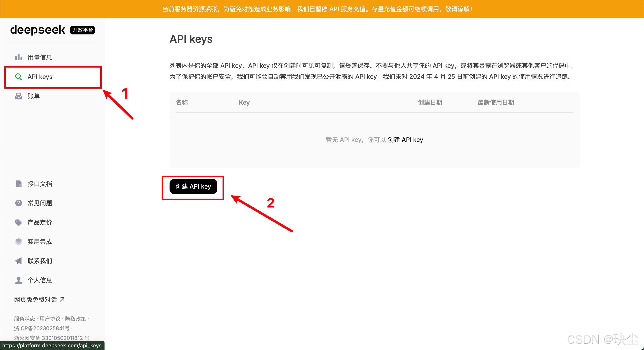Open 用户协议 footer link
This screenshot has height=350, width=644.
pyautogui.click(x=50, y=319)
